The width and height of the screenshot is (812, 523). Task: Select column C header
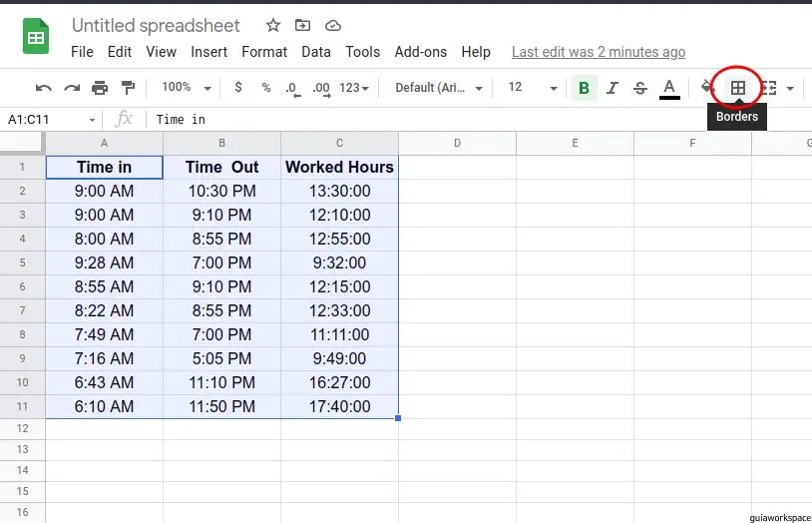coord(339,143)
